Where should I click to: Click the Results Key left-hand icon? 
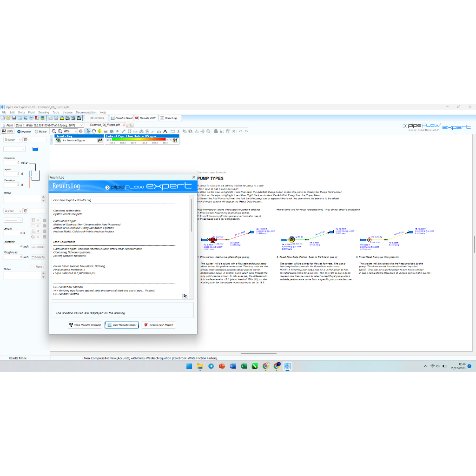point(58,140)
